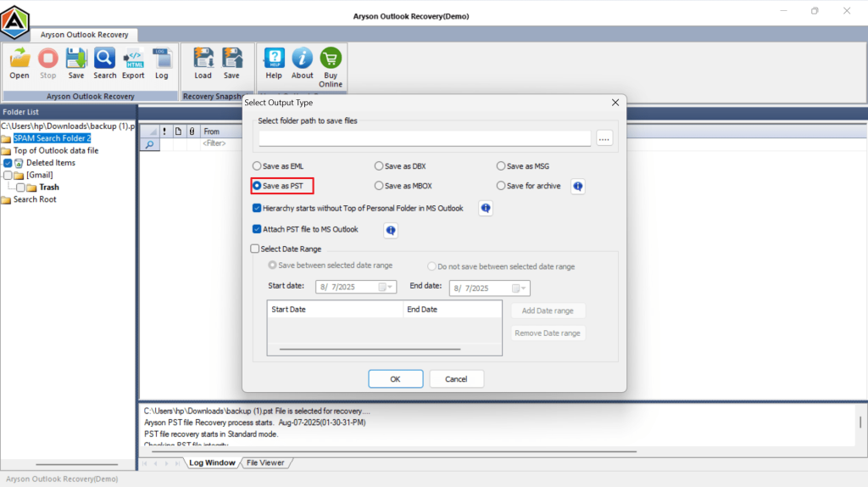Select Aryson Outlook Recovery ribbon tab

pyautogui.click(x=84, y=34)
